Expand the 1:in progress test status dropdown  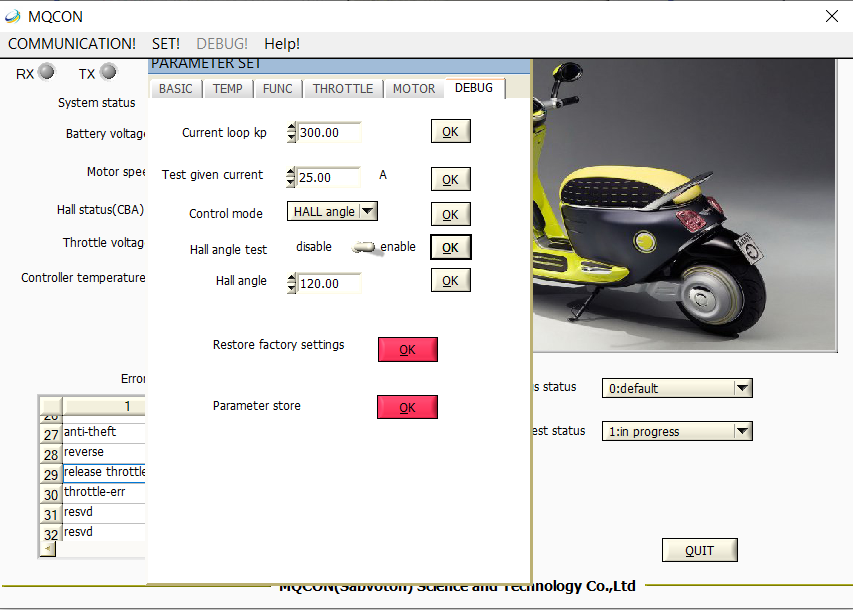point(741,432)
